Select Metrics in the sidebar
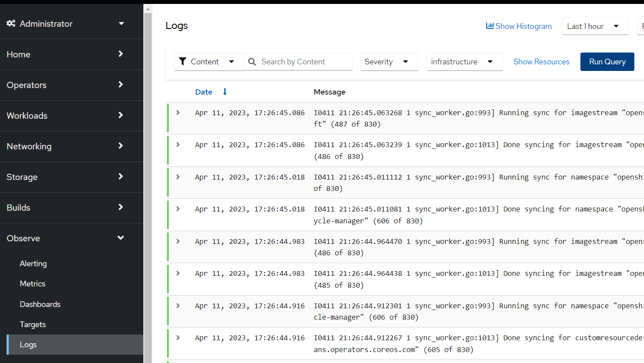The image size is (644, 363). click(32, 283)
